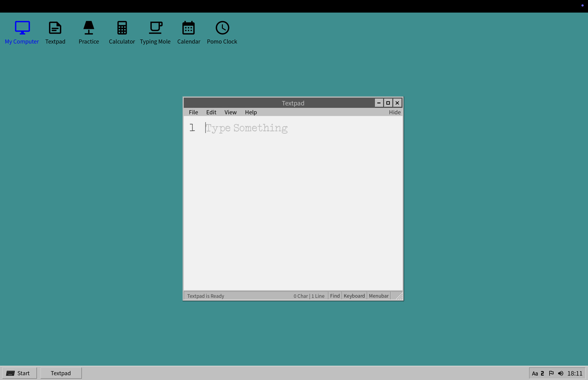The width and height of the screenshot is (588, 380).
Task: Launch Textpad from the desktop
Action: [x=55, y=32]
